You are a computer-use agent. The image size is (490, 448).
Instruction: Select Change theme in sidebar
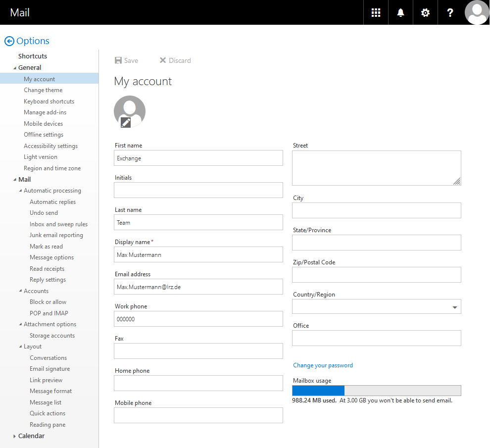[x=43, y=90]
